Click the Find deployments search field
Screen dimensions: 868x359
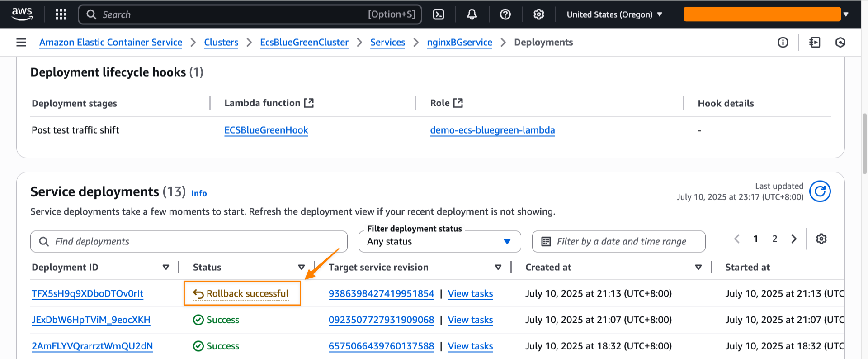(x=189, y=241)
